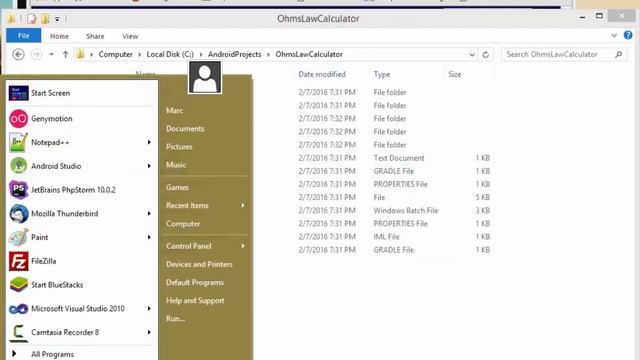Click the user account picture
The height and width of the screenshot is (360, 640).
pos(205,78)
